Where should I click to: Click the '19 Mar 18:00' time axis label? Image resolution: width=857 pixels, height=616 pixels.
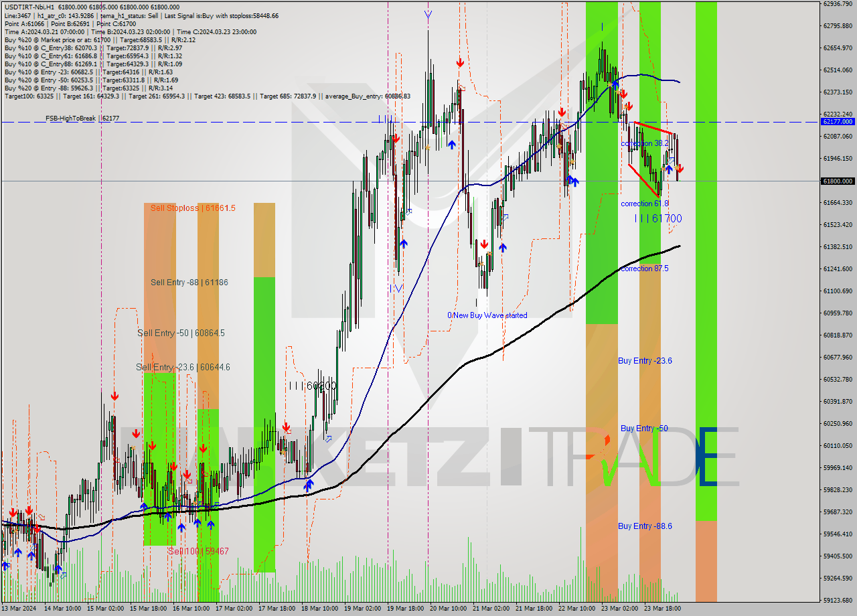click(x=405, y=608)
